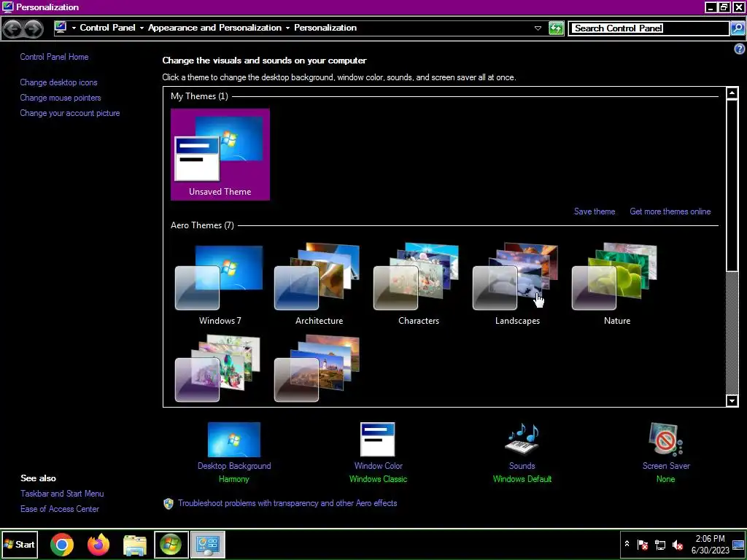The image size is (747, 560).
Task: Expand dropdown after Appearance and Personalization
Action: pyautogui.click(x=287, y=28)
